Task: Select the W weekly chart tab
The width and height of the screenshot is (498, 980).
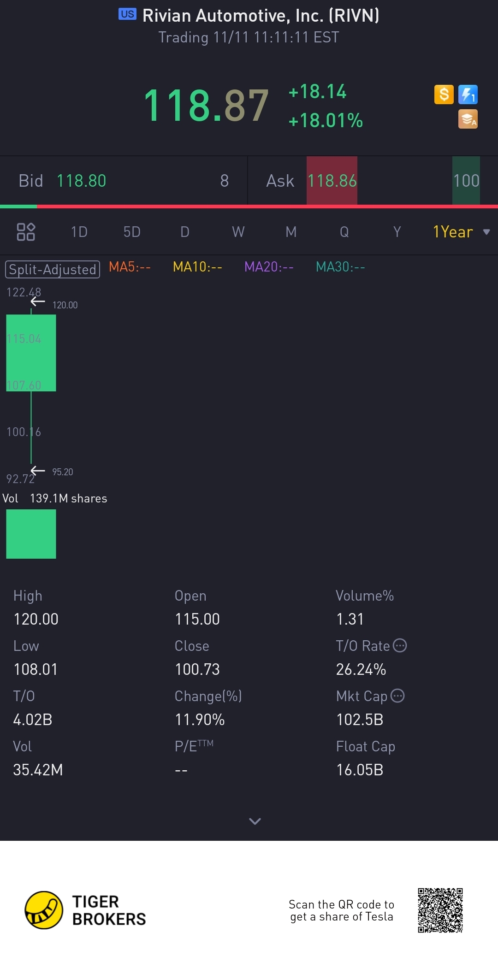Action: (238, 231)
